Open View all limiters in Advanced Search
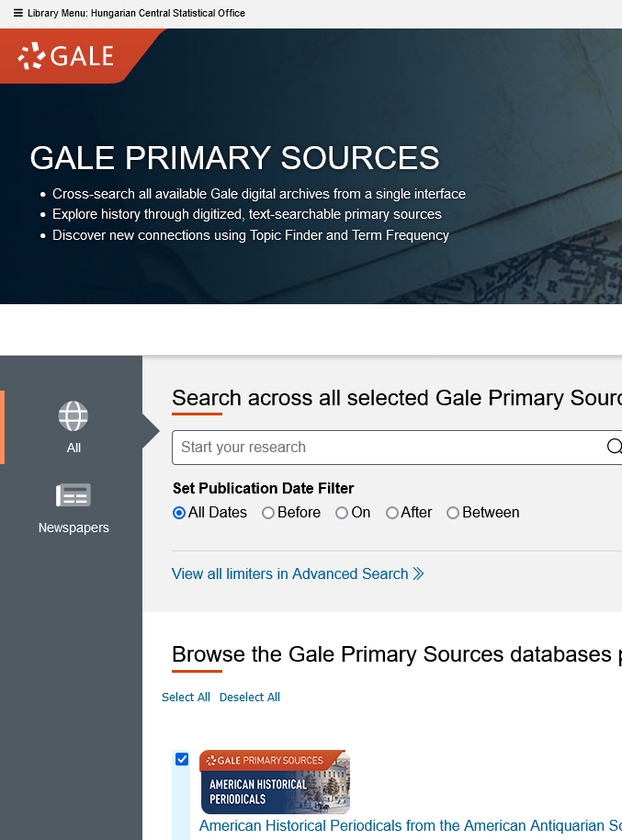The width and height of the screenshot is (622, 840). (x=290, y=573)
